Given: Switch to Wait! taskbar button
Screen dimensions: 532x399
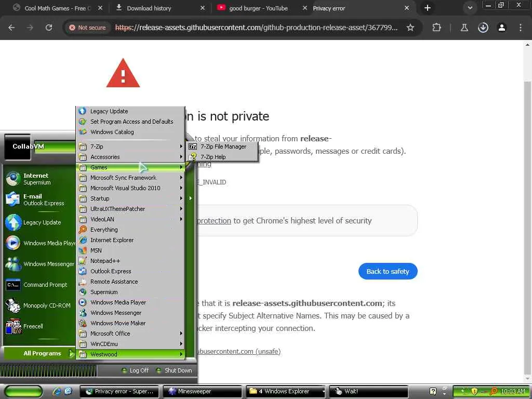Looking at the screenshot, I should [369, 392].
